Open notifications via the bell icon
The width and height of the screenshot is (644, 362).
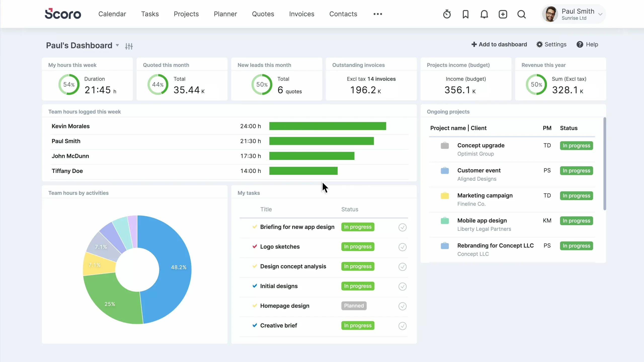point(484,14)
